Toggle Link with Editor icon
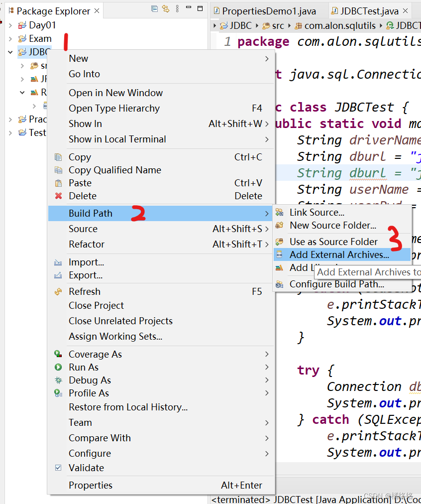The height and width of the screenshot is (504, 421). pyautogui.click(x=166, y=8)
